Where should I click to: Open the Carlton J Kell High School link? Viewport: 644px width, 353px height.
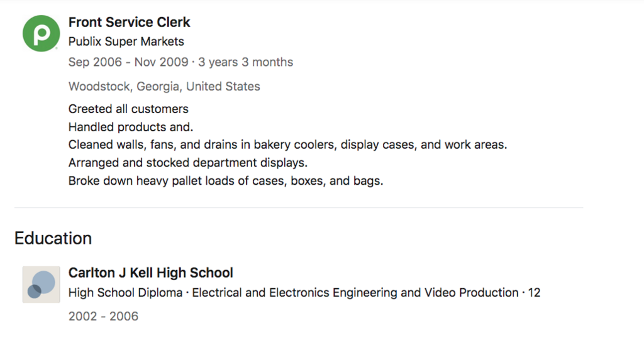coord(150,273)
